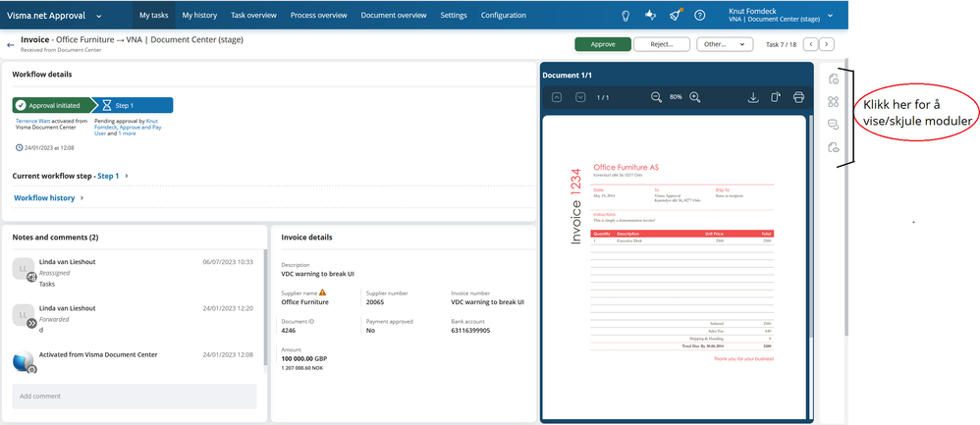Click the invoice page preview
The image size is (980, 425).
pos(675,268)
